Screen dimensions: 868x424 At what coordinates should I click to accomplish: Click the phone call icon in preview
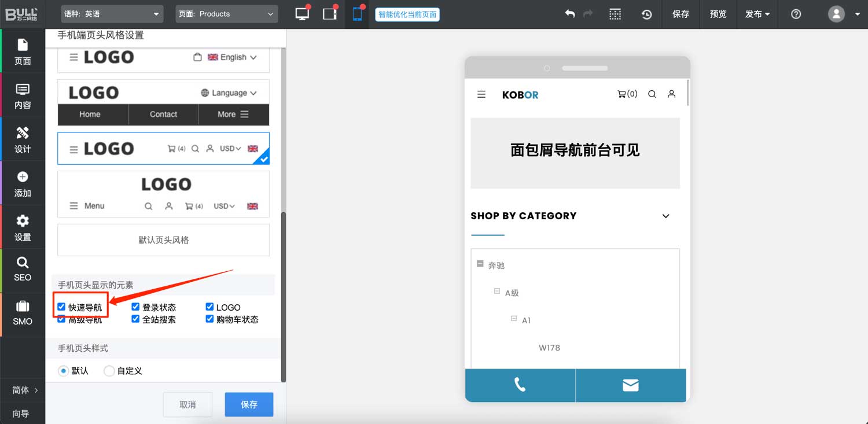(x=520, y=385)
